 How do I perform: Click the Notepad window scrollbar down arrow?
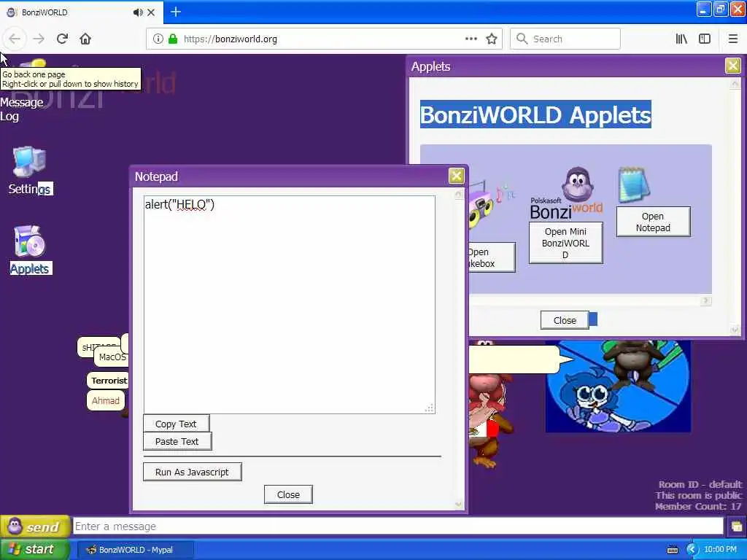pos(458,505)
